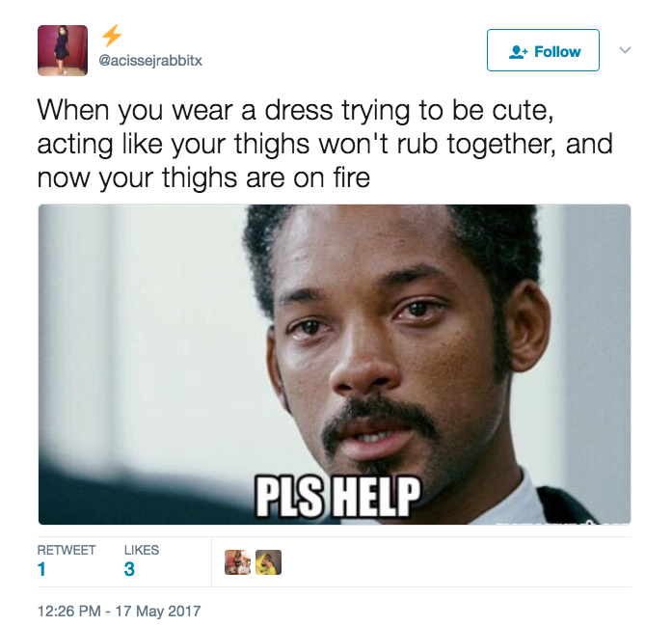Open the retweet count of 1
The height and width of the screenshot is (626, 672).
coord(41,569)
